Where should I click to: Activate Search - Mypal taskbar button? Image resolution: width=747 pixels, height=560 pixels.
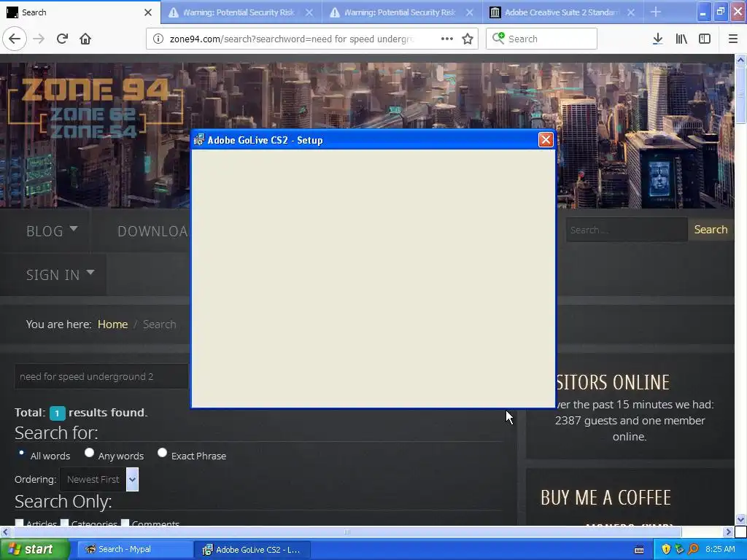point(133,550)
